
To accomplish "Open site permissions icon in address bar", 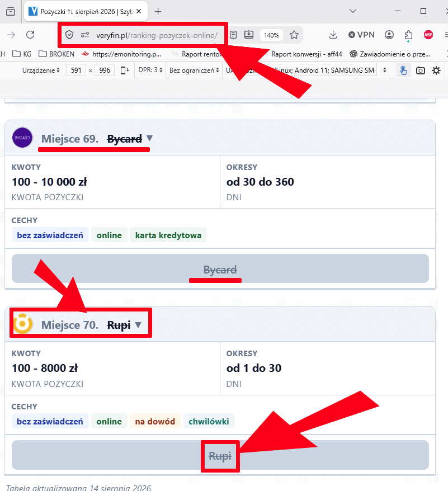I will pos(85,35).
